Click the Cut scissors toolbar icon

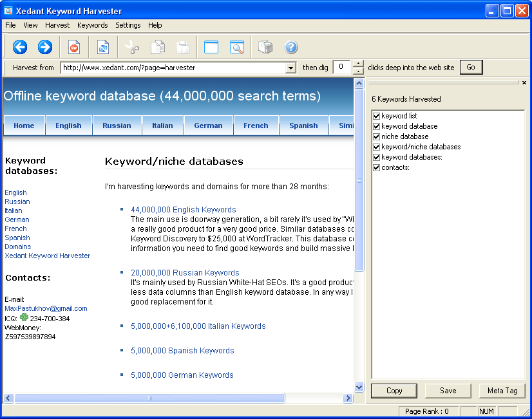coord(132,47)
